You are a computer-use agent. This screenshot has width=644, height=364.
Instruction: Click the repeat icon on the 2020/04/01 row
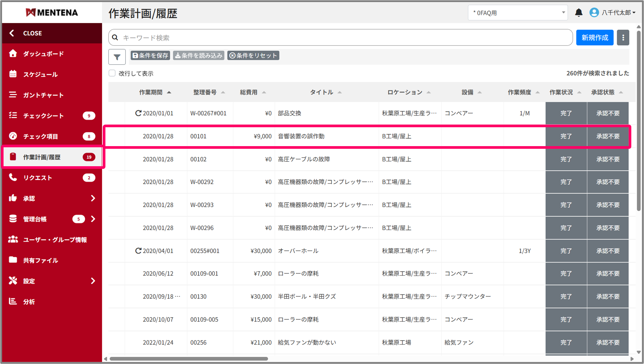(x=138, y=251)
